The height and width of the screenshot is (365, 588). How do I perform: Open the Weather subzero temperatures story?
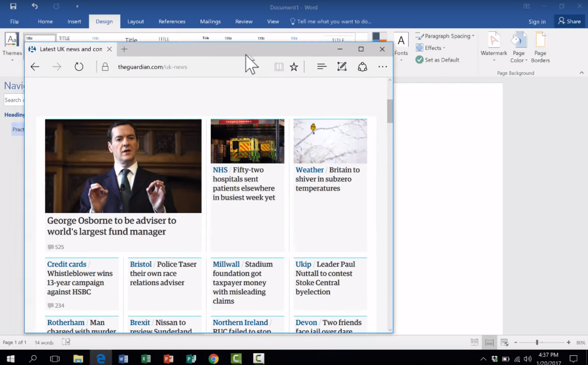(x=328, y=179)
